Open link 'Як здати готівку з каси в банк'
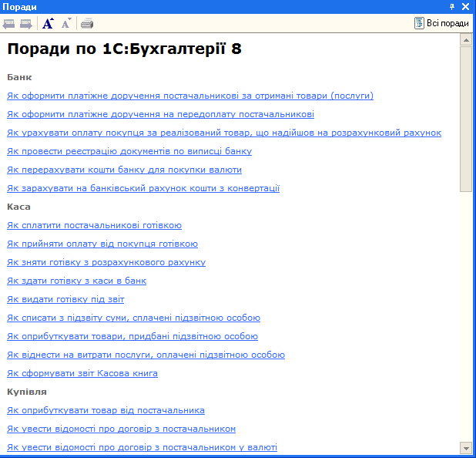Viewport: 476px width, 458px height. (x=76, y=281)
